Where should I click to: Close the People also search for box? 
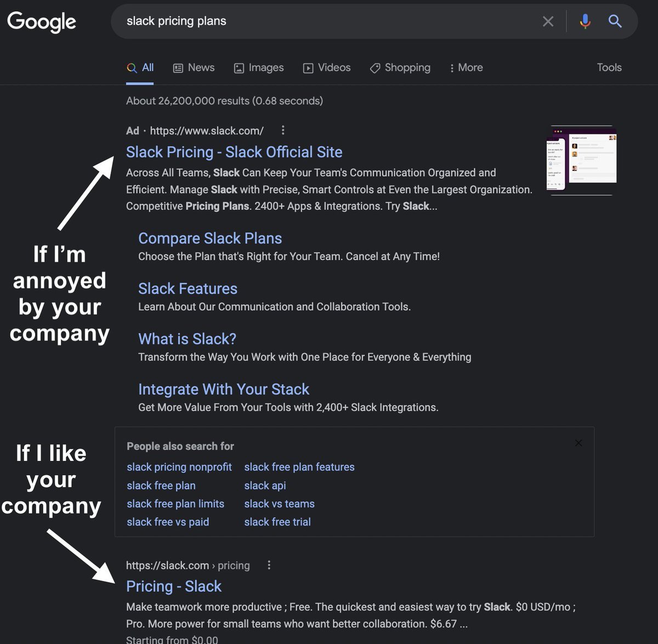click(578, 443)
